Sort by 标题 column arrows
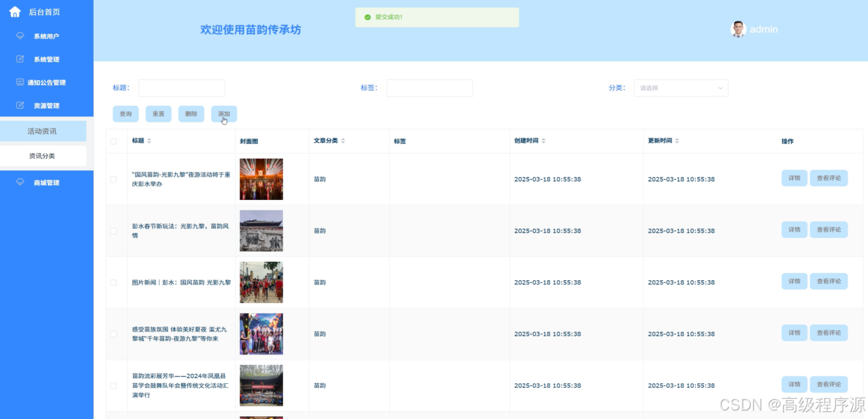 149,141
